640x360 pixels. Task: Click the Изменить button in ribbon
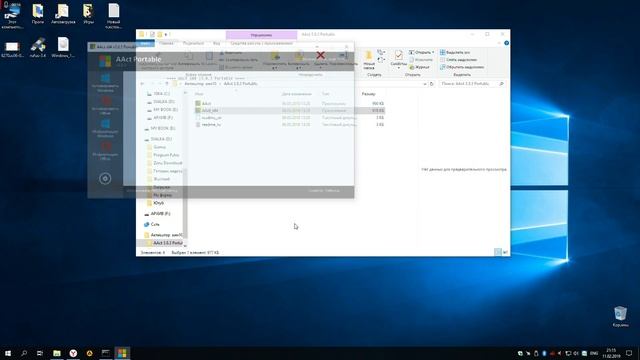pyautogui.click(x=420, y=60)
